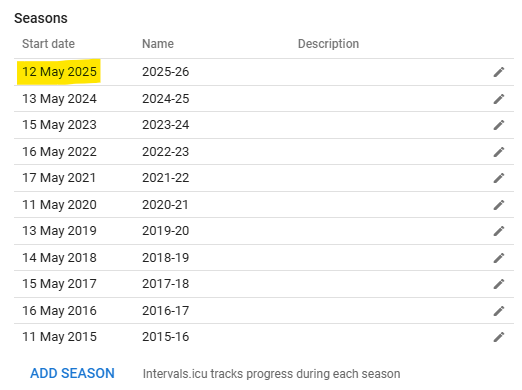This screenshot has height=390, width=522.
Task: Edit the 2017-18 season entry
Action: click(499, 284)
